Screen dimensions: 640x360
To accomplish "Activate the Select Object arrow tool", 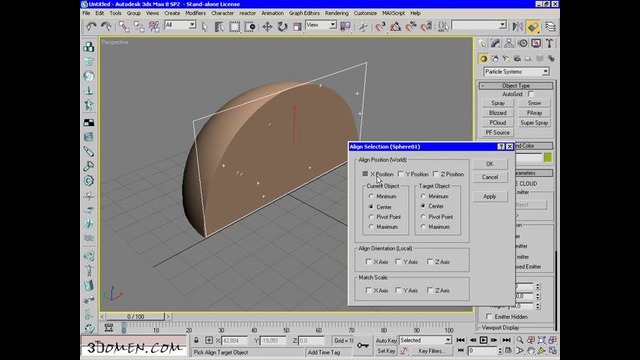I will click(x=204, y=27).
